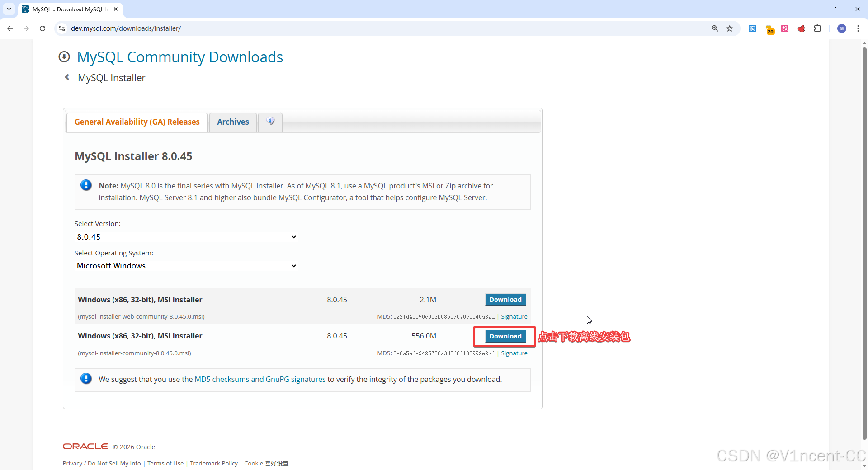
Task: Click the MD5 value 2e6a5e6e9425700a3d066f185992e2ad
Action: pyautogui.click(x=444, y=353)
